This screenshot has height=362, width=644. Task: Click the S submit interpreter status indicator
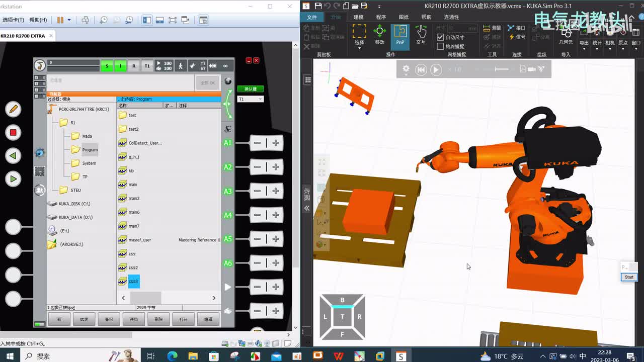pos(107,66)
